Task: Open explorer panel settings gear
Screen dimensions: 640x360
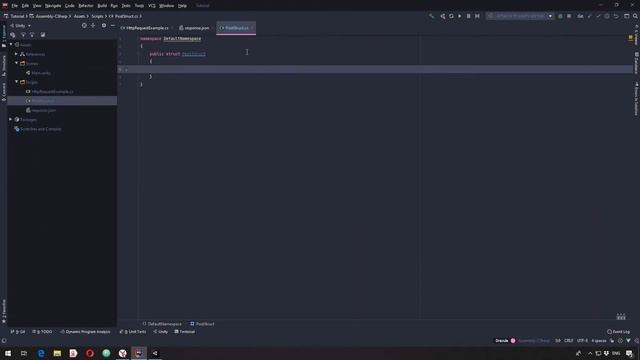Action: 104,25
